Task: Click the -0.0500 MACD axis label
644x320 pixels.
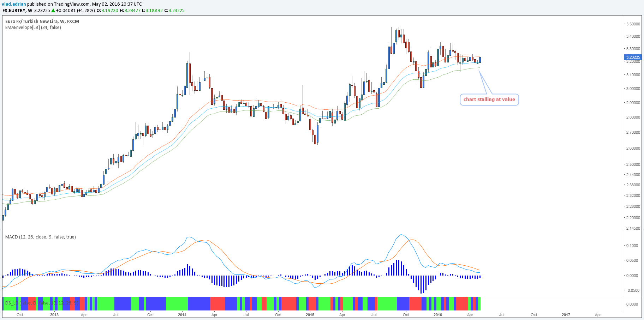Action: [x=632, y=290]
